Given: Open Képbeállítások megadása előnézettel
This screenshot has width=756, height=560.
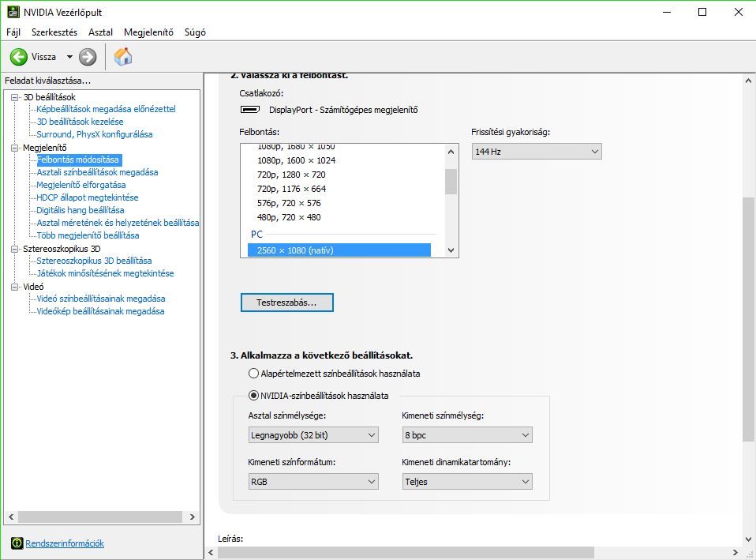Looking at the screenshot, I should [x=106, y=109].
